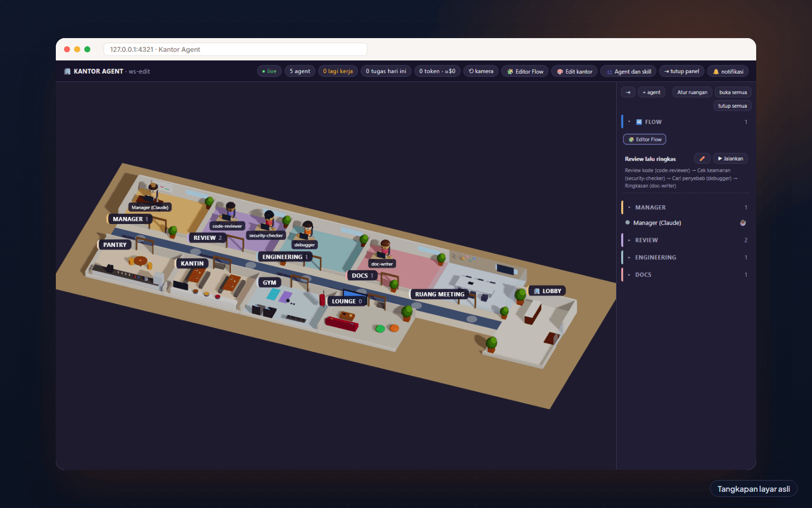812x508 pixels.
Task: Toggle the live status pill
Action: (269, 71)
